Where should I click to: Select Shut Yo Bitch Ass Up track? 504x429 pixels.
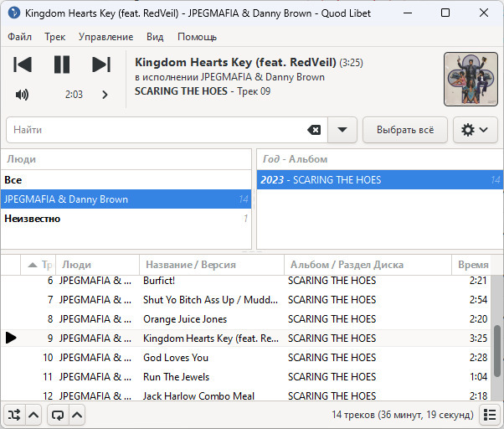(245, 300)
